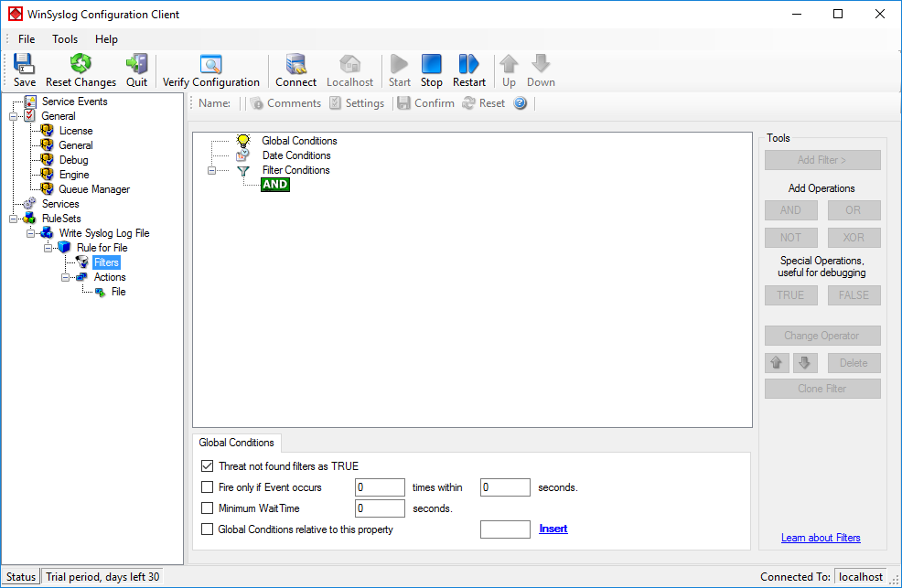902x588 pixels.
Task: Click the Connect toolbar icon
Action: point(295,64)
